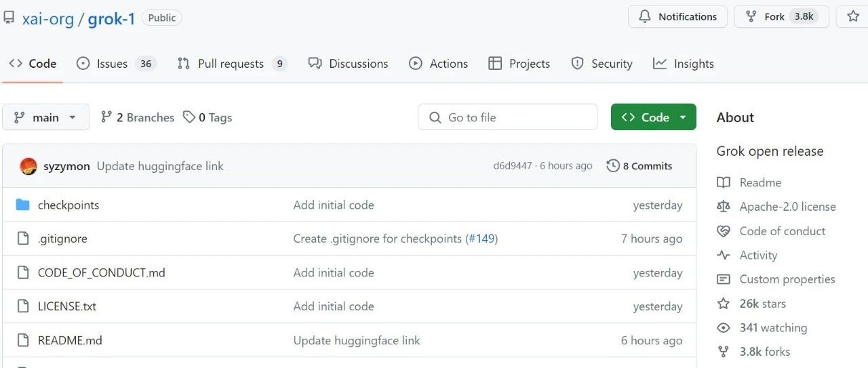Switch to the Code tab

pos(33,64)
